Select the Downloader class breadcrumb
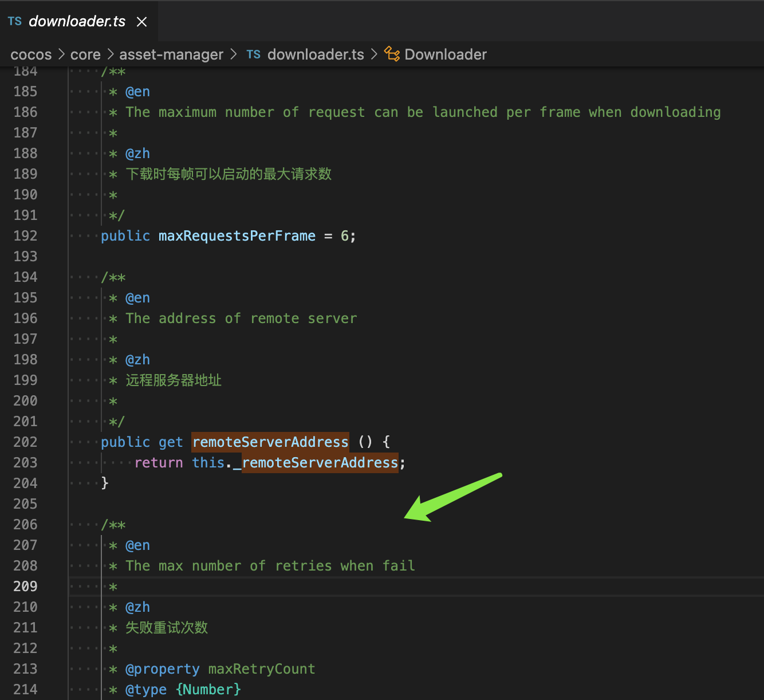 pyautogui.click(x=446, y=55)
